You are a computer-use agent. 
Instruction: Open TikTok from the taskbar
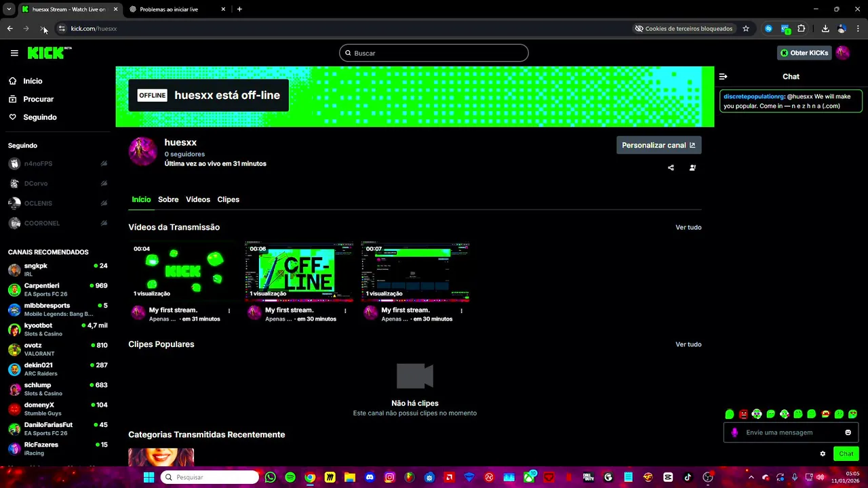pos(688,477)
